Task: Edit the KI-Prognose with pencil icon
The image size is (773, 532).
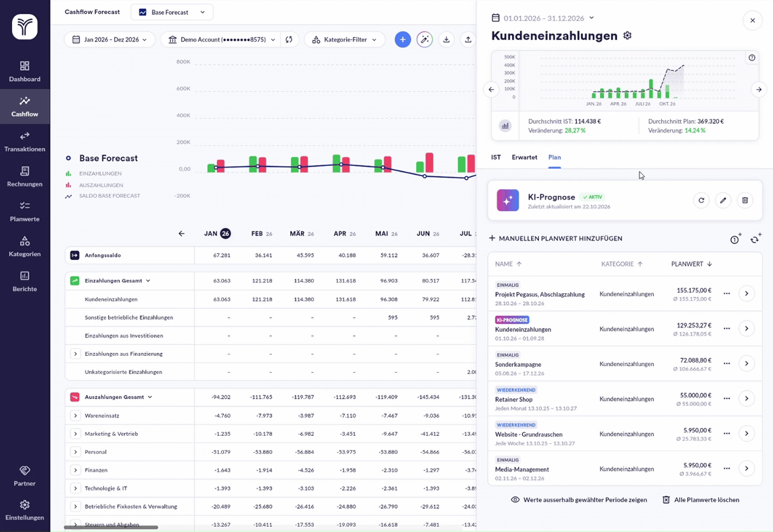Action: point(723,200)
